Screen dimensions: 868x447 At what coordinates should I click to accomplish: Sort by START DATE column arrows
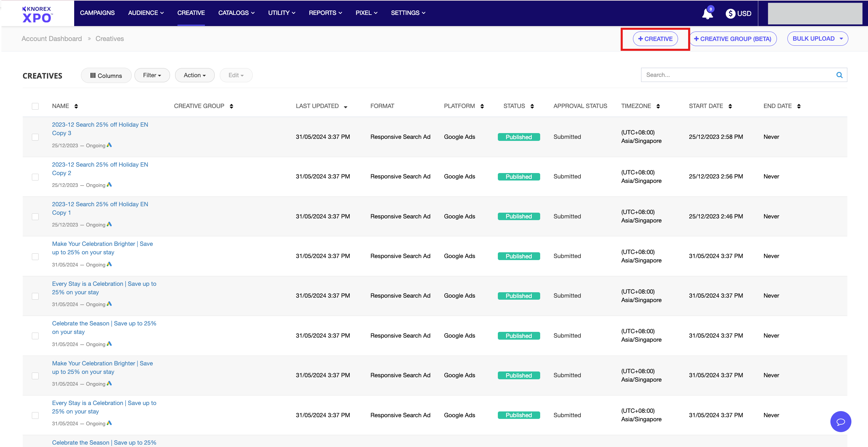pyautogui.click(x=730, y=106)
